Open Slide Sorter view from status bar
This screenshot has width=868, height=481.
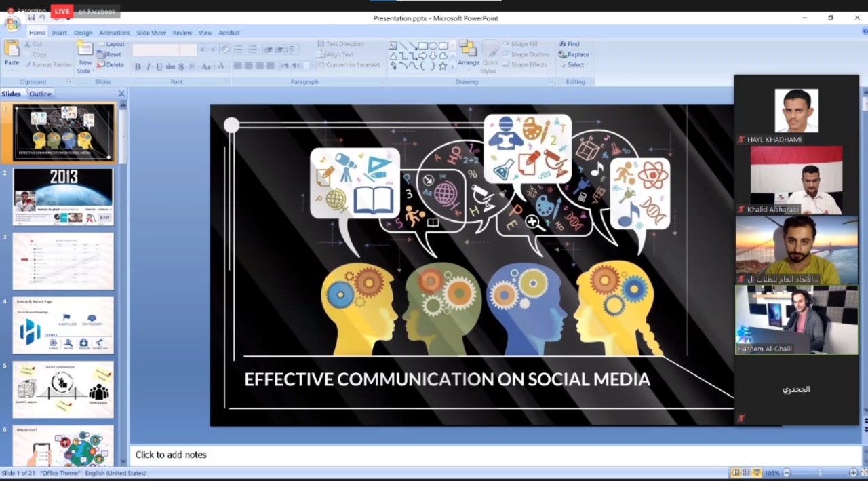click(x=746, y=473)
